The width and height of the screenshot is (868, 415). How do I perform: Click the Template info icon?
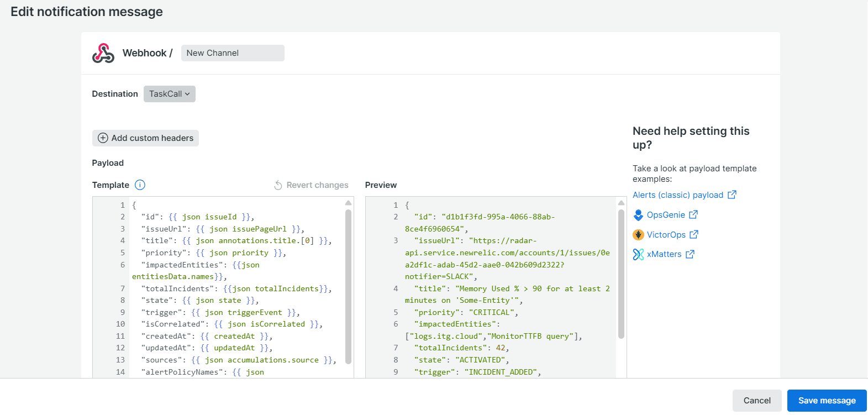pos(140,185)
